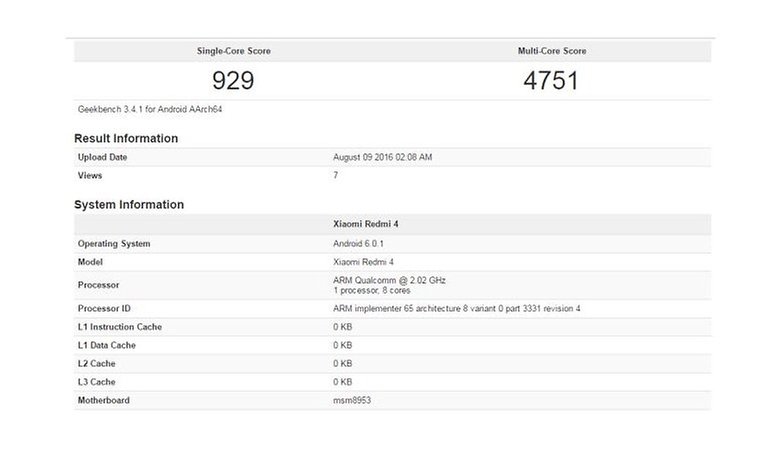Click the Multi-Core Score header
Viewport: 782px width, 451px height.
click(x=552, y=51)
